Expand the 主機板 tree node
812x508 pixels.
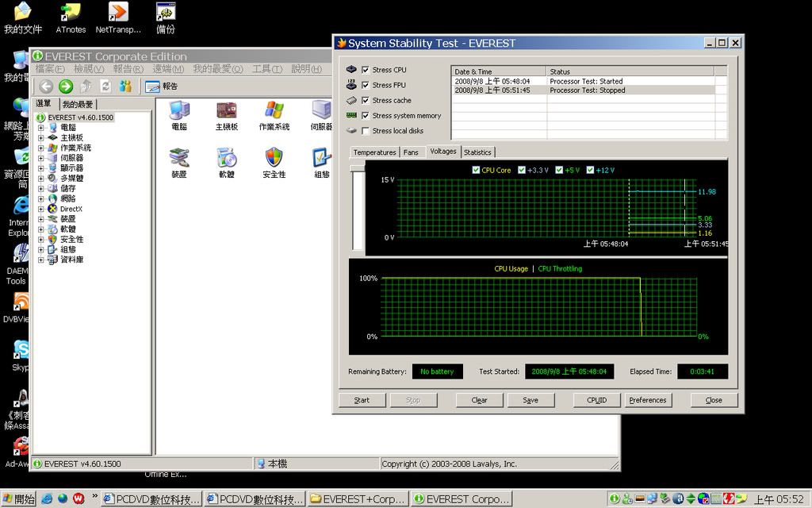click(40, 137)
